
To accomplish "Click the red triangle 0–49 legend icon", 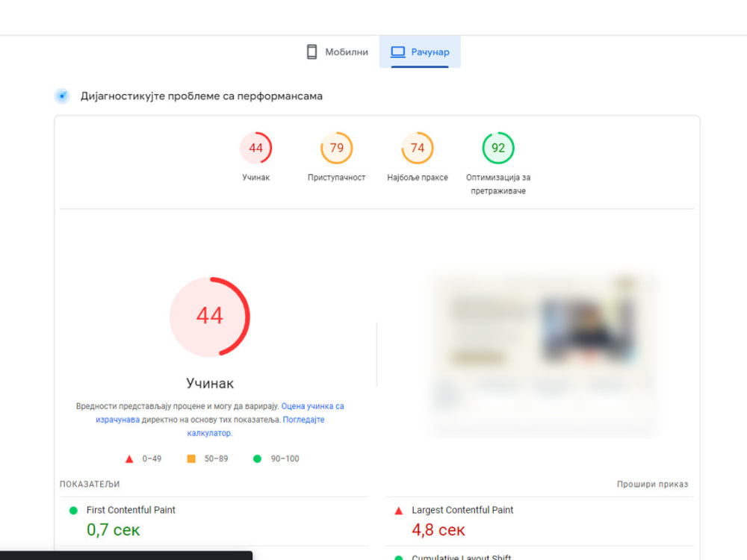I will coord(129,459).
